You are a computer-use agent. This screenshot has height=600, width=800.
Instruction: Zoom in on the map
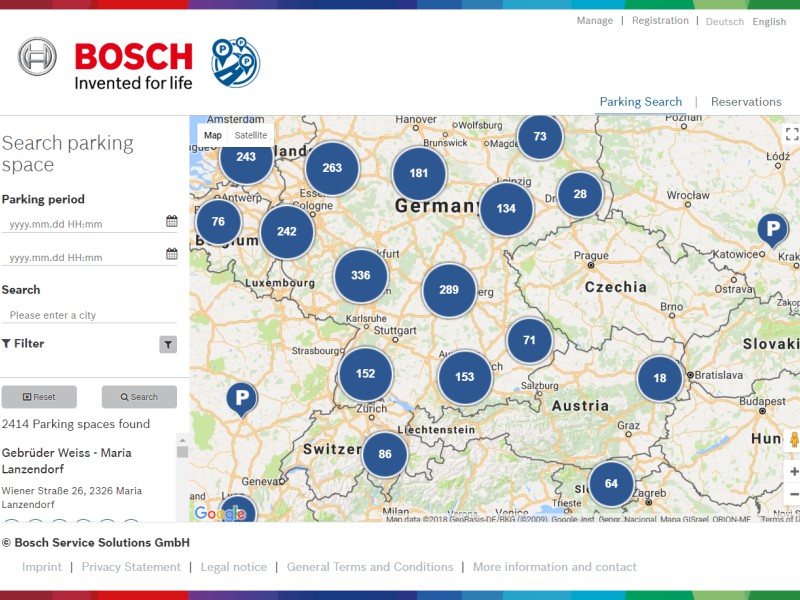(x=793, y=471)
